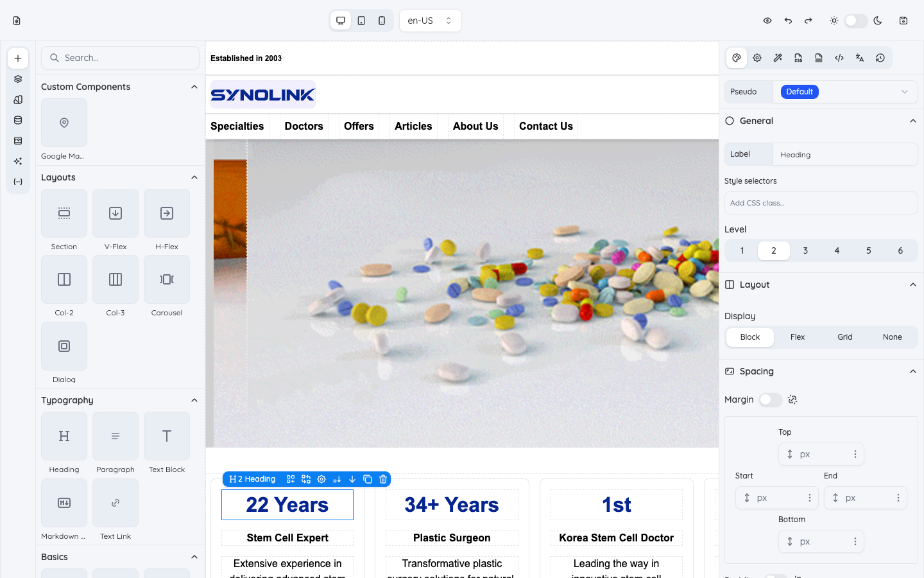Collapse the Custom Components section
The height and width of the screenshot is (578, 924).
click(x=194, y=87)
